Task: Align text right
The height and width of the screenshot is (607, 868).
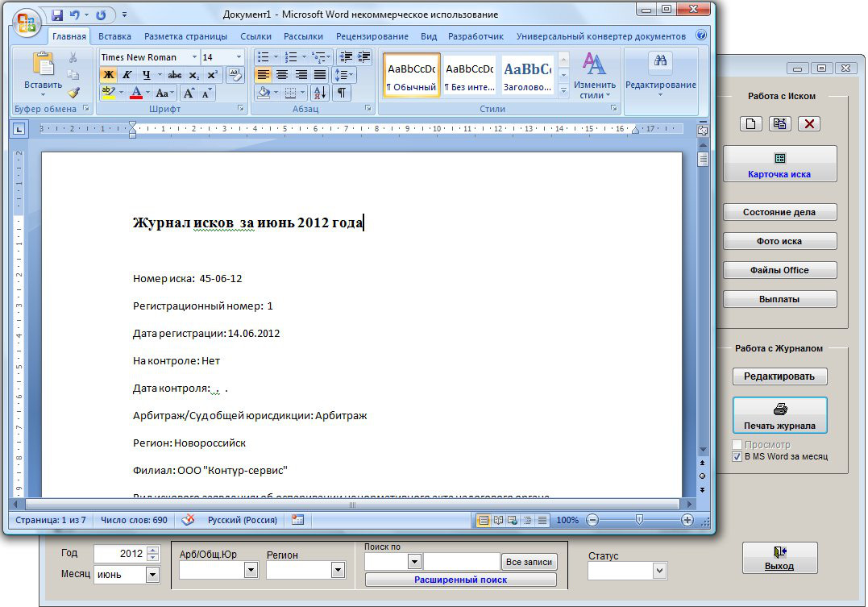Action: (301, 75)
